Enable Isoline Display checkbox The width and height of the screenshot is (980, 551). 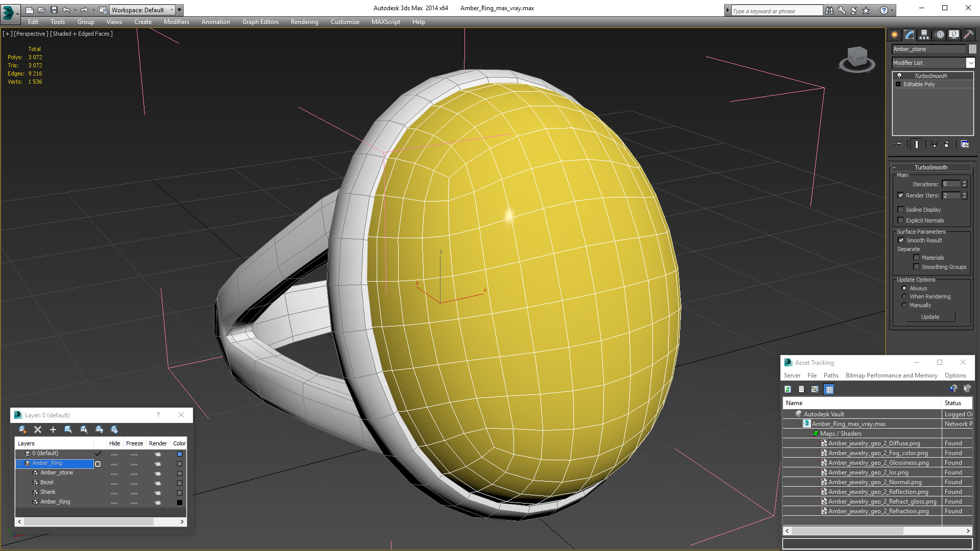point(901,210)
